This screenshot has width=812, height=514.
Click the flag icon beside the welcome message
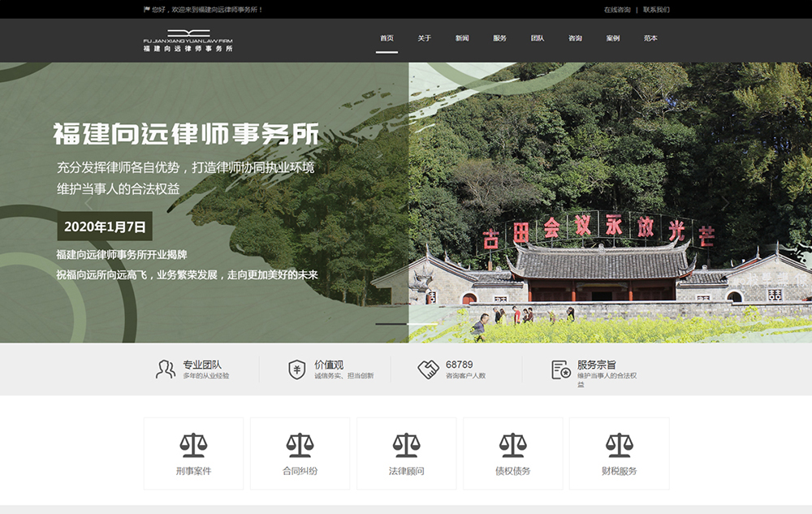click(x=146, y=10)
